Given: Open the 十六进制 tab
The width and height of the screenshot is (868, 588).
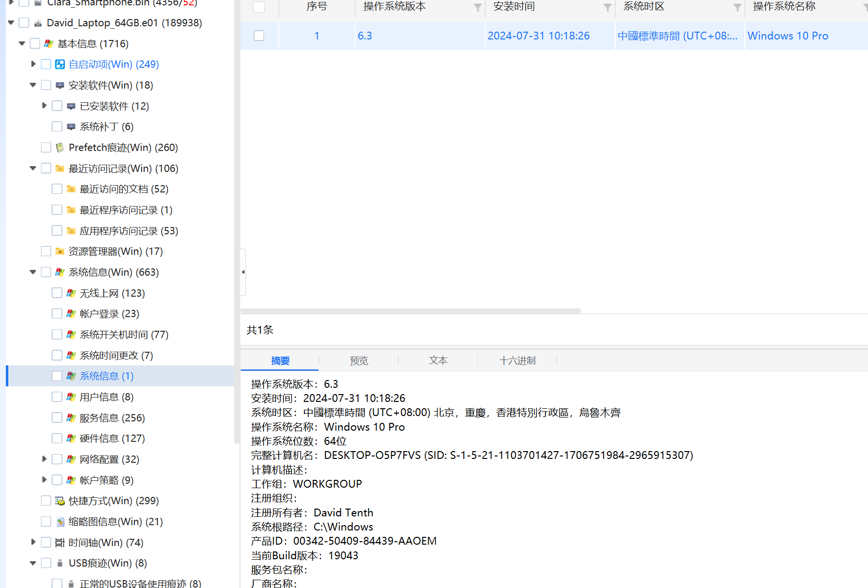Looking at the screenshot, I should click(517, 360).
